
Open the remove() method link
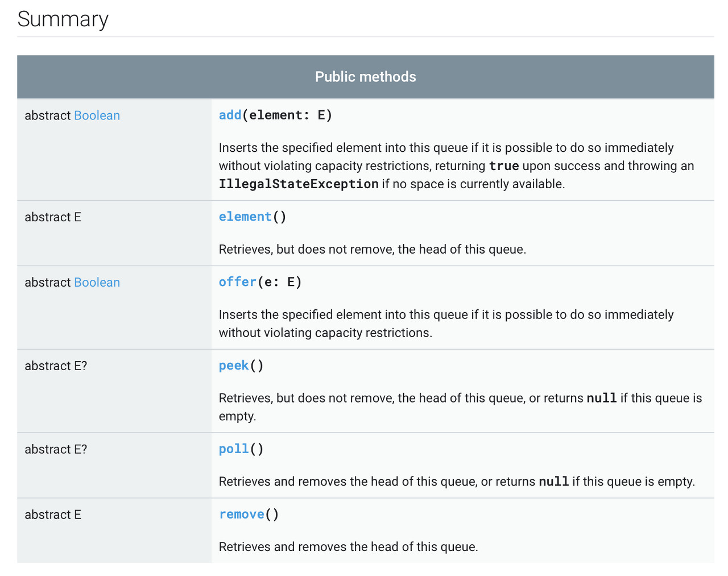pyautogui.click(x=242, y=515)
